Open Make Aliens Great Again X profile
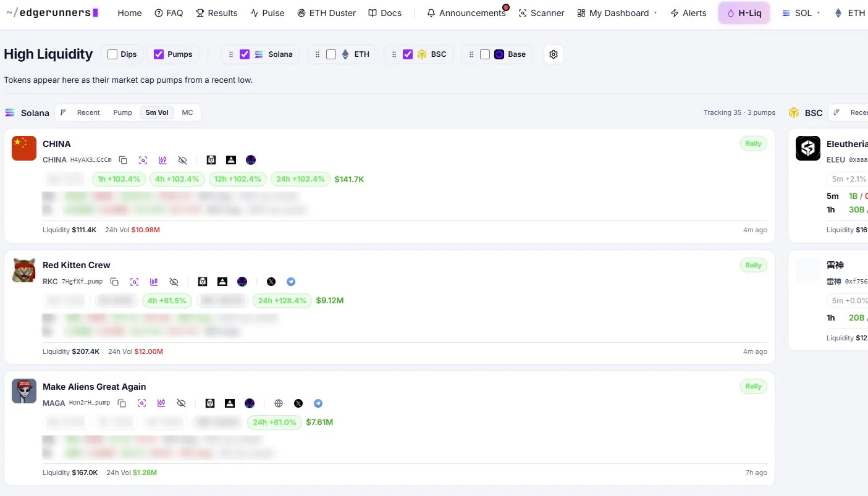This screenshot has height=496, width=868. pos(298,403)
